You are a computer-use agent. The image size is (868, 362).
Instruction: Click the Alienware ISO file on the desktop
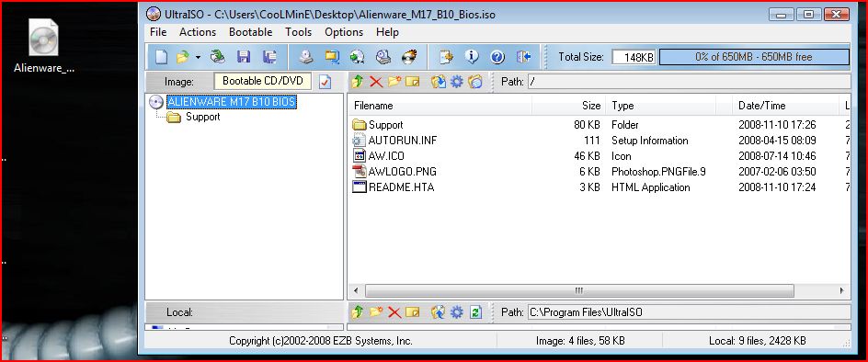point(44,47)
